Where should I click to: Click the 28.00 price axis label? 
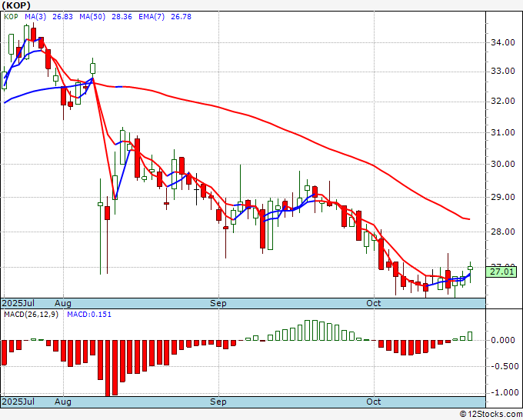click(503, 232)
